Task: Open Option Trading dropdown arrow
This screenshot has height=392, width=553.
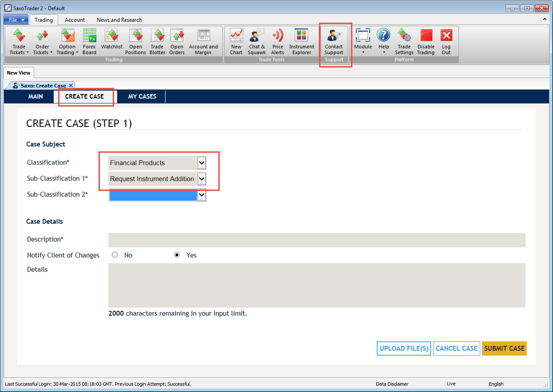Action: tap(77, 52)
